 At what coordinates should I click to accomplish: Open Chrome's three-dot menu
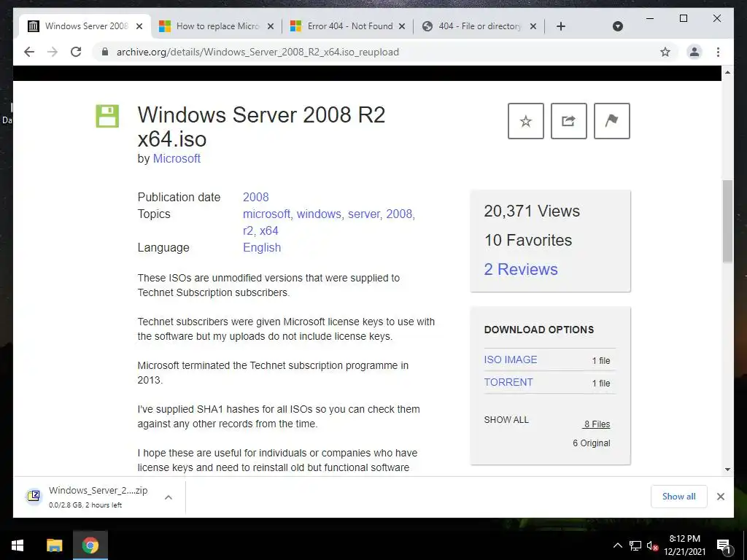[718, 52]
